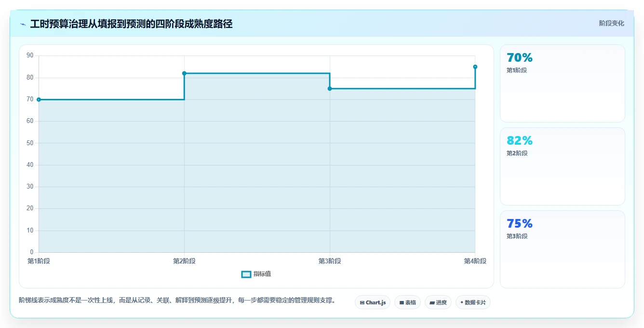
Task: Click the data point at 第1阶段
Action: [x=39, y=99]
